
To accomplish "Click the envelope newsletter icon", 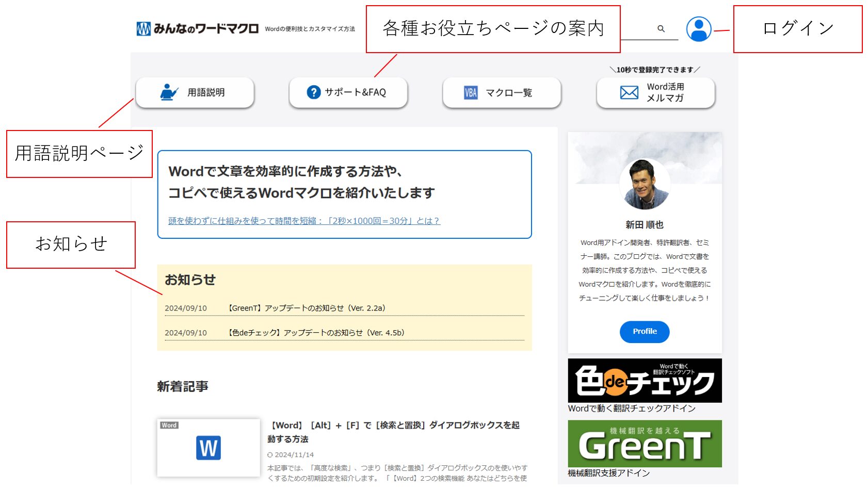I will 629,93.
